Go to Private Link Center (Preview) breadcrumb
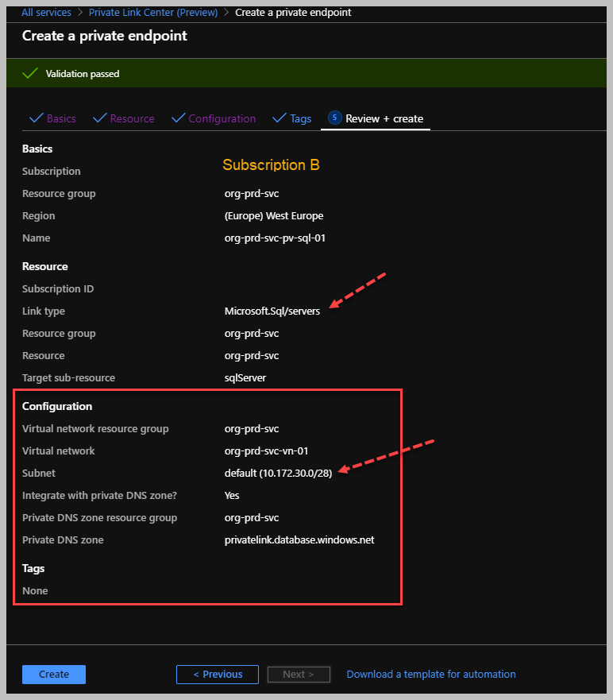 pos(153,13)
